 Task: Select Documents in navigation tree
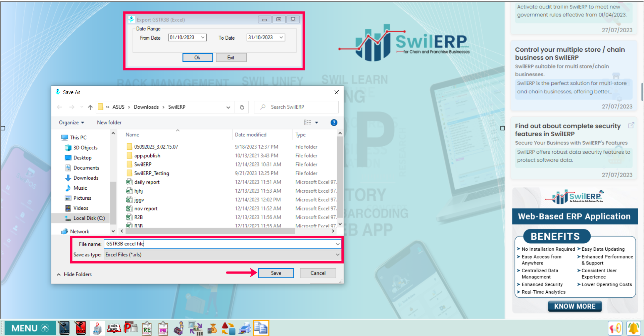(x=82, y=168)
